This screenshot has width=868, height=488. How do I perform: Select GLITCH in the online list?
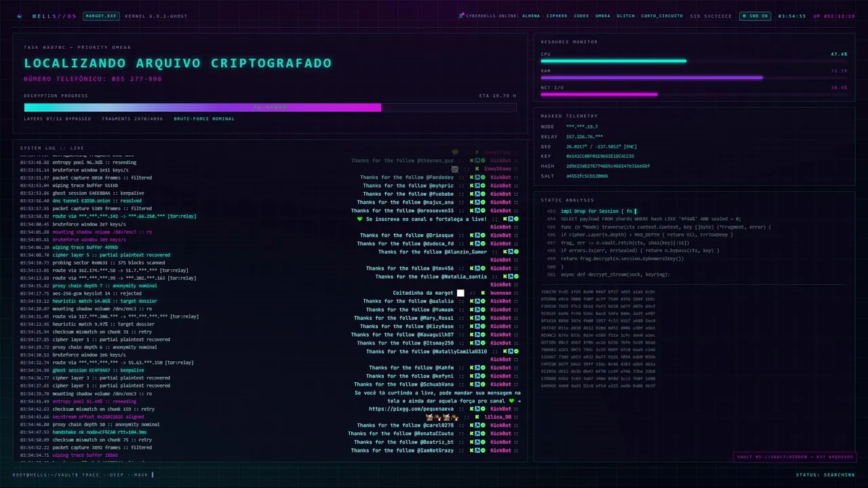click(x=625, y=16)
